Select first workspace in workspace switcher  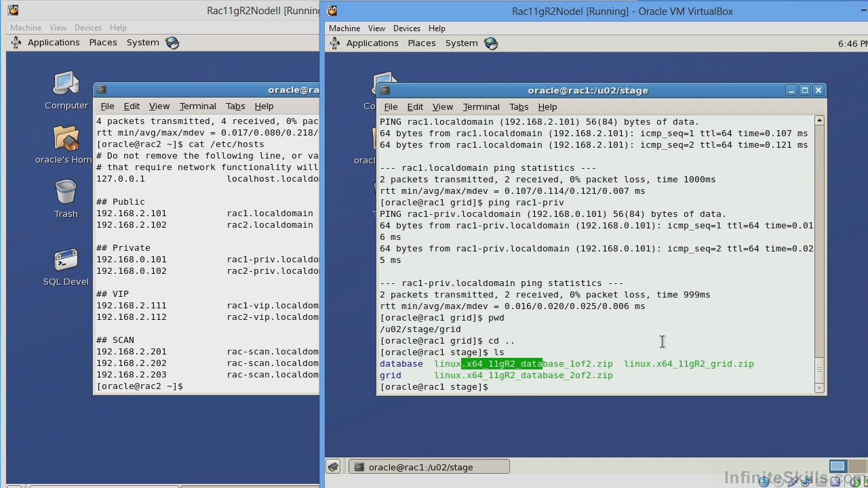click(x=838, y=466)
